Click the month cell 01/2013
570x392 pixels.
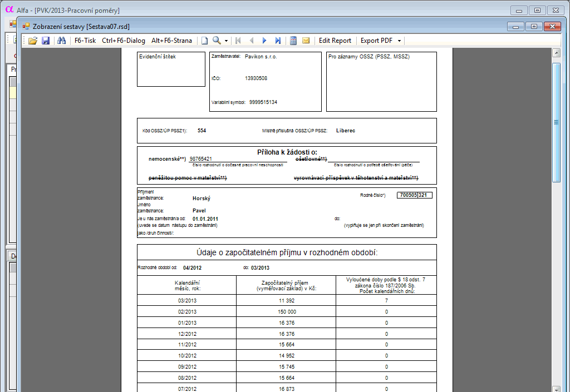click(x=187, y=322)
